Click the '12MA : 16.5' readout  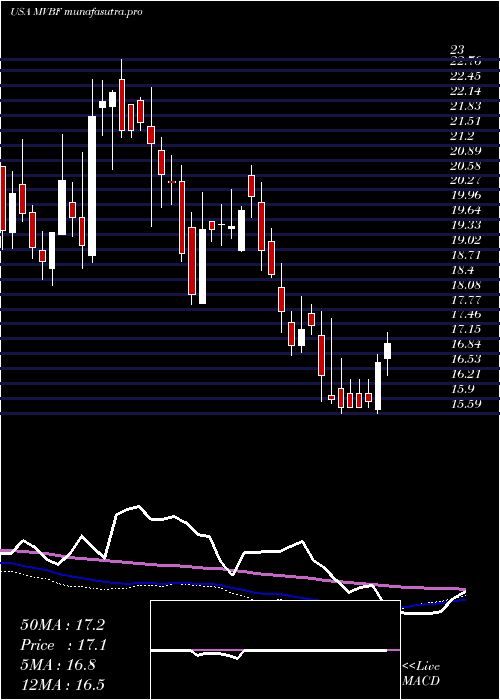(x=62, y=685)
